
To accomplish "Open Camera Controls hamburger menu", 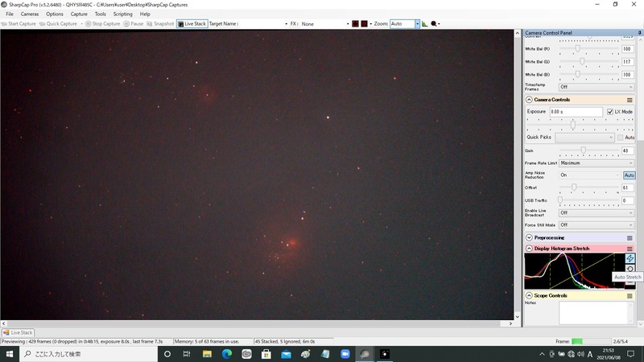I will coord(630,100).
